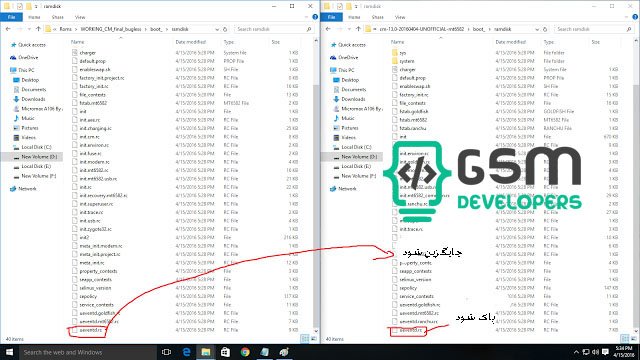Select default.prop file in left window
The height and width of the screenshot is (360, 640).
[x=93, y=61]
